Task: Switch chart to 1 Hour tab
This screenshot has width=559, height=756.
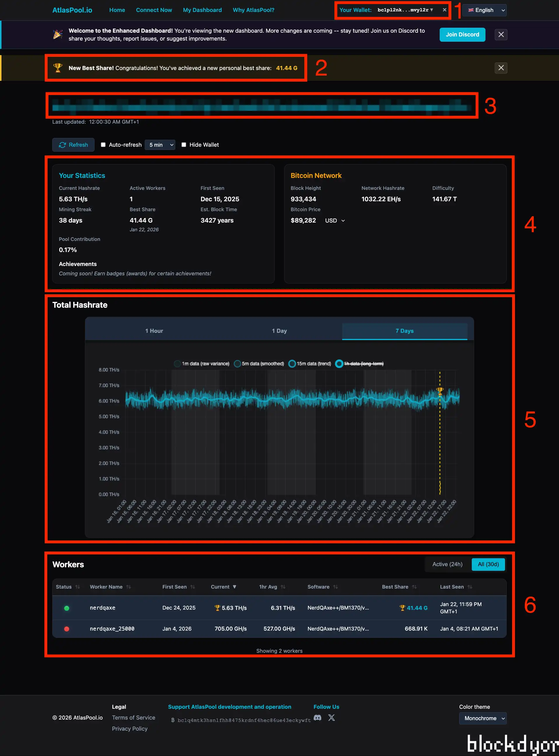Action: (154, 330)
